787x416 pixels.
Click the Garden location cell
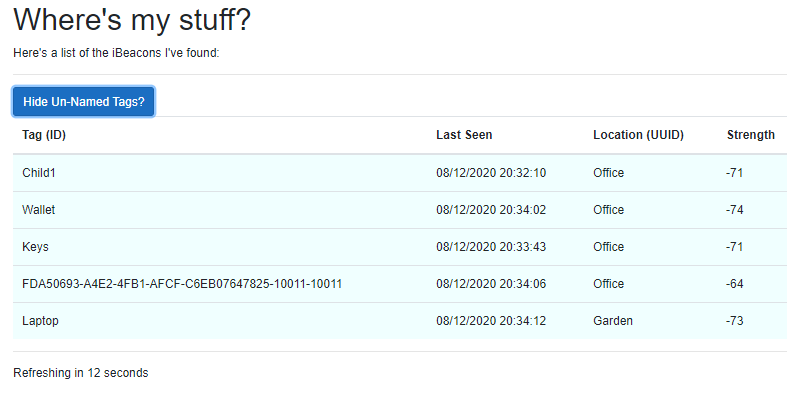point(612,321)
